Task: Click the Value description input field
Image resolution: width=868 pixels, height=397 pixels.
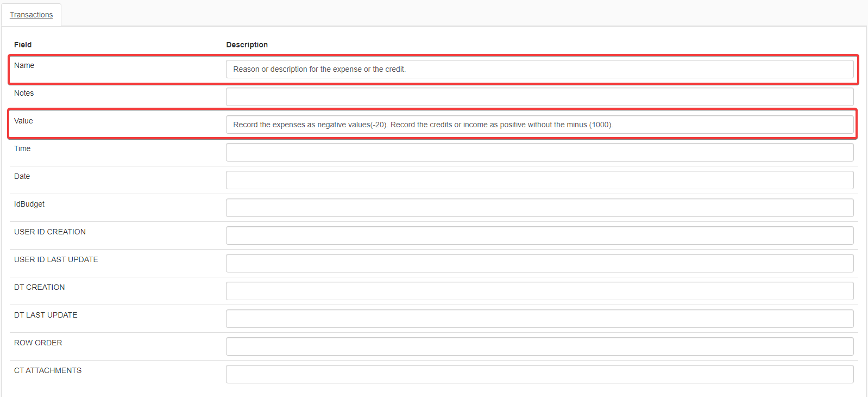Action: pos(539,125)
